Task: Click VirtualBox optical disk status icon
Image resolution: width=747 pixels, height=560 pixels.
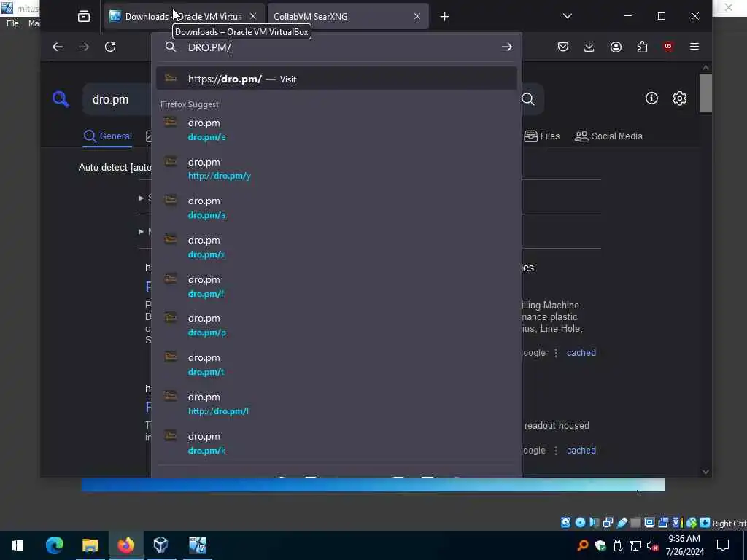Action: pyautogui.click(x=580, y=522)
